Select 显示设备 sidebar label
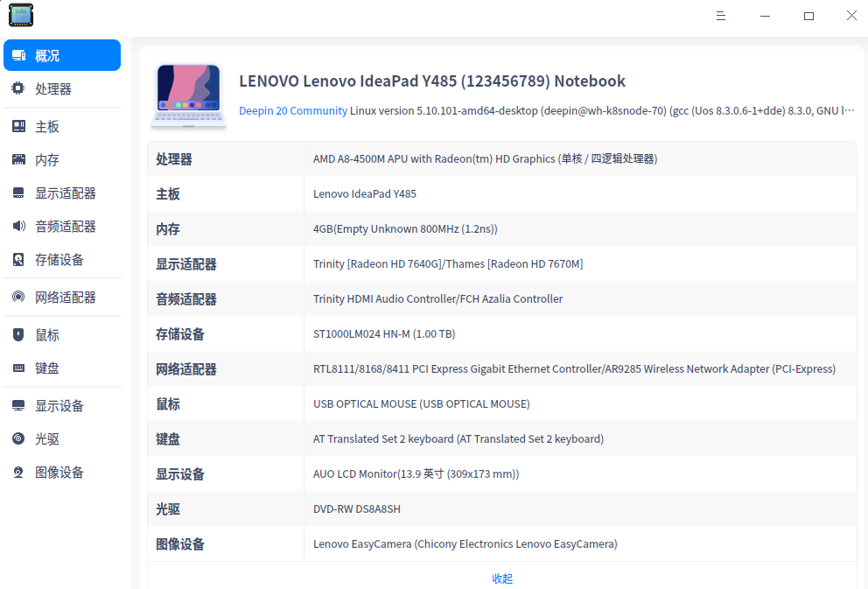868x589 pixels. point(59,406)
